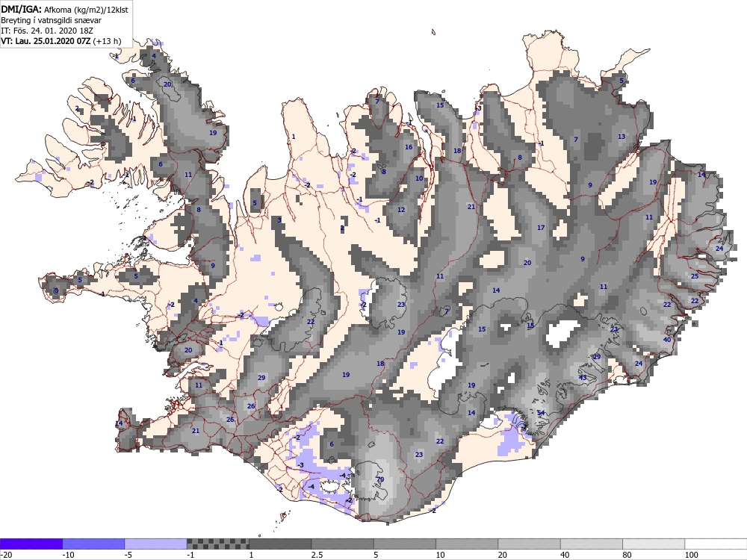
Task: Click the pale gray 40 to 80 legend swatch
Action: coord(592,544)
